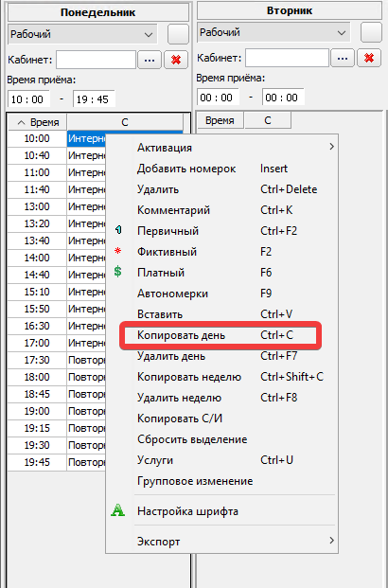
Task: Choose Добавить номерок from the context menu
Action: [222, 169]
